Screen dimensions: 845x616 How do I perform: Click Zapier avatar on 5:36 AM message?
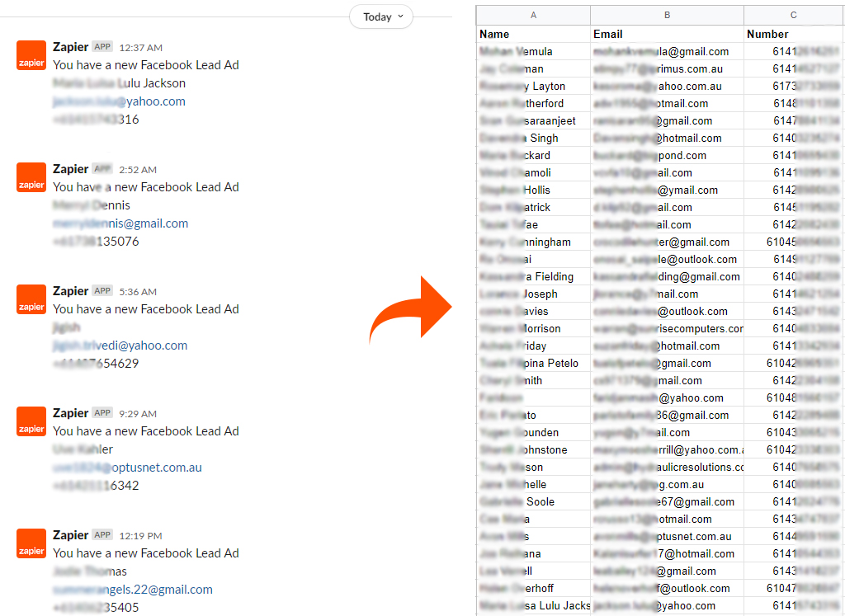(x=31, y=299)
